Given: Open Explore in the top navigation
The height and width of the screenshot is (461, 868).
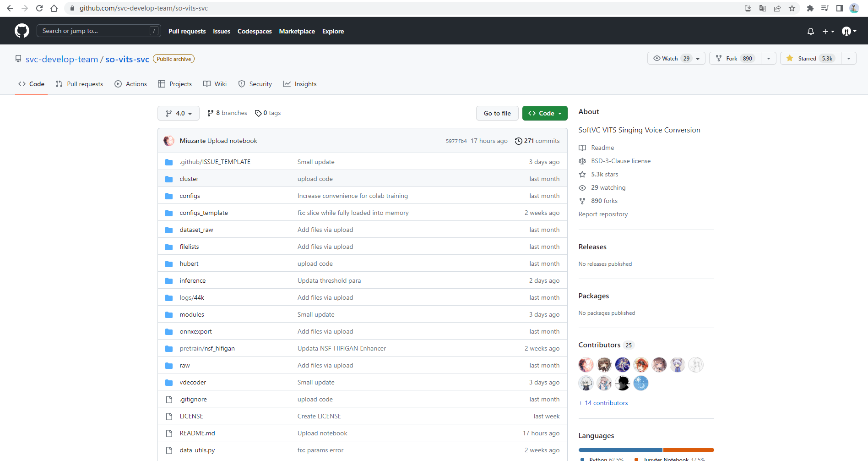Looking at the screenshot, I should [333, 31].
